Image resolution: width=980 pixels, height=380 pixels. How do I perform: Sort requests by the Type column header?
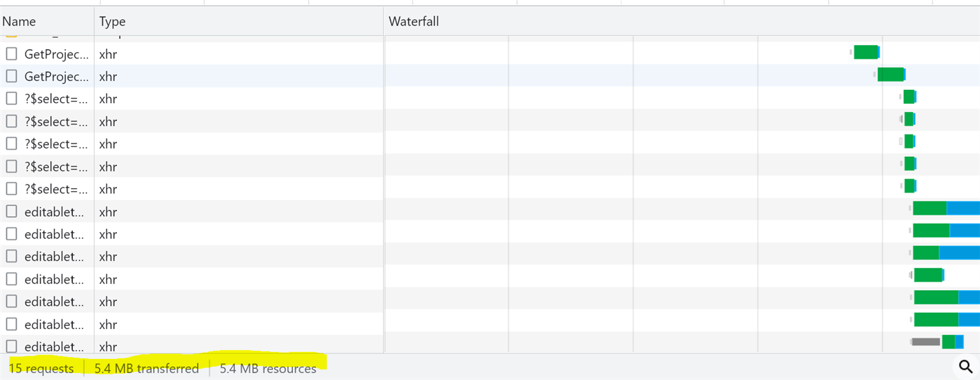pyautogui.click(x=112, y=22)
